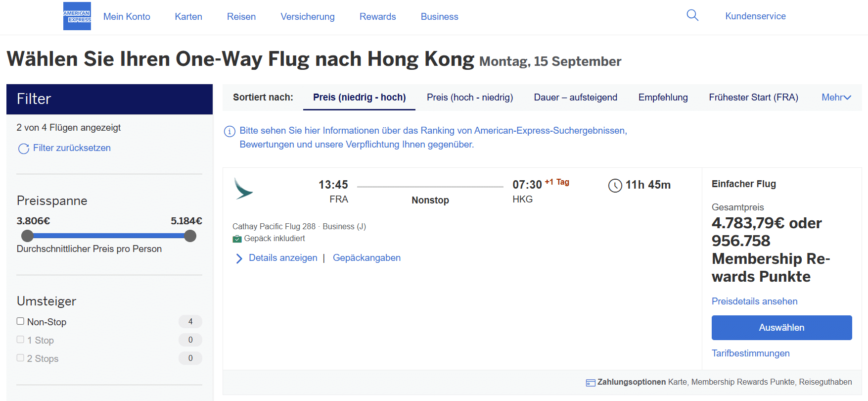Screen dimensions: 868x401
Task: Click the clock icon next to flight duration
Action: (614, 185)
